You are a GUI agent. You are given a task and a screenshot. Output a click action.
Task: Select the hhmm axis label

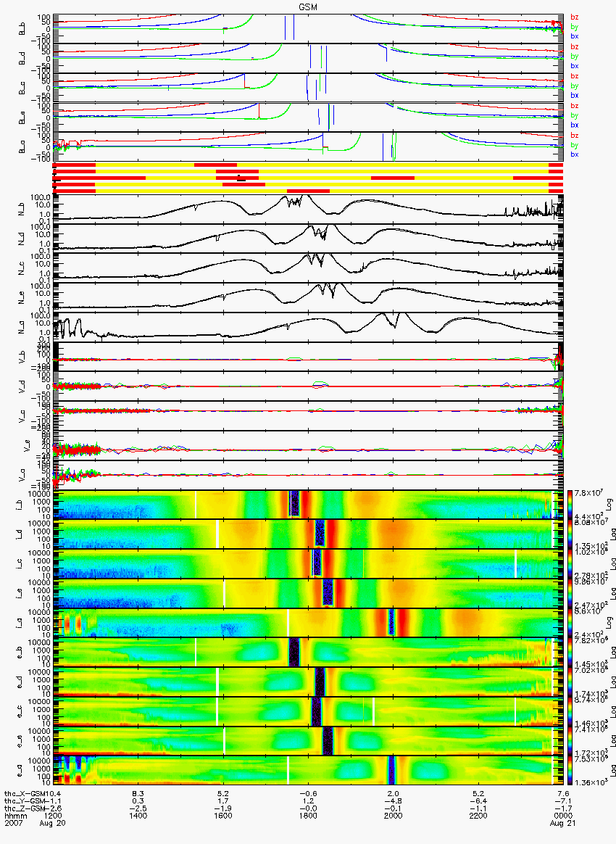click(x=14, y=816)
